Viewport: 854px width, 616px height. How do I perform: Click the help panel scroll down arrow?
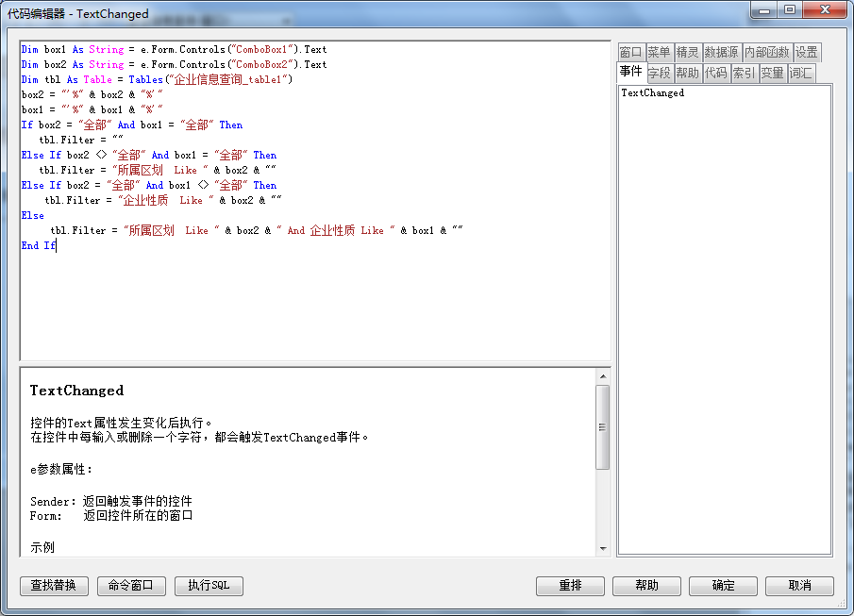pos(603,548)
